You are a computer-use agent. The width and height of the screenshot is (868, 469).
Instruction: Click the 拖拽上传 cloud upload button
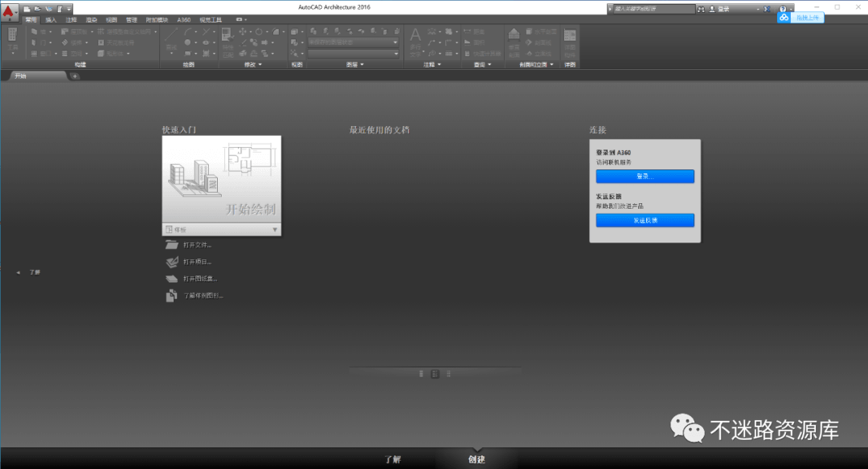click(x=800, y=18)
